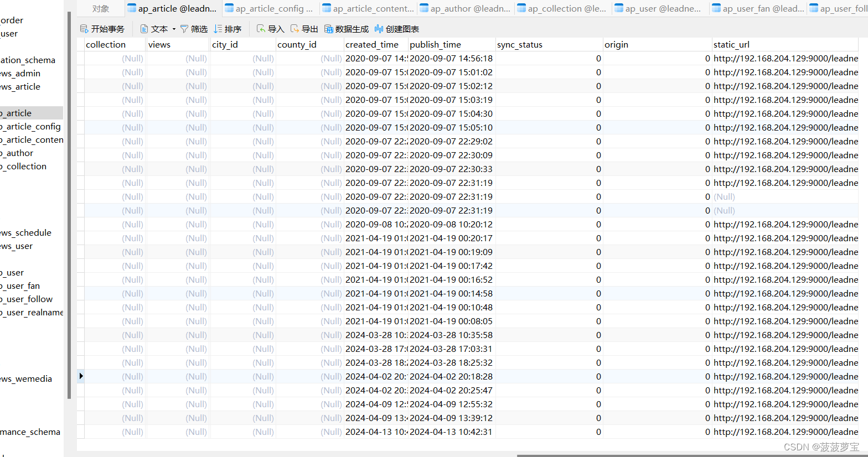This screenshot has height=457, width=868.
Task: Switch to the ap_article @leadn... tab
Action: click(173, 9)
